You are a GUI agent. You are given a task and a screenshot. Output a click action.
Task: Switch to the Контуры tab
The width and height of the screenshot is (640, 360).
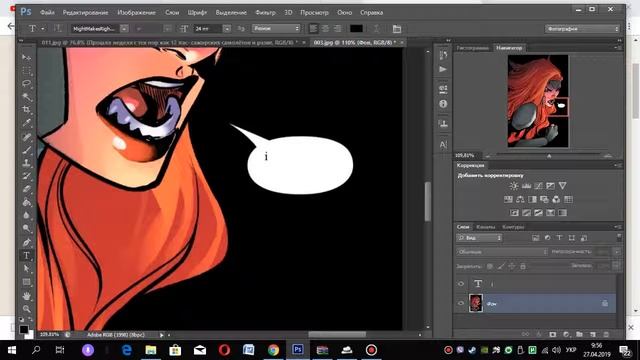pos(513,227)
